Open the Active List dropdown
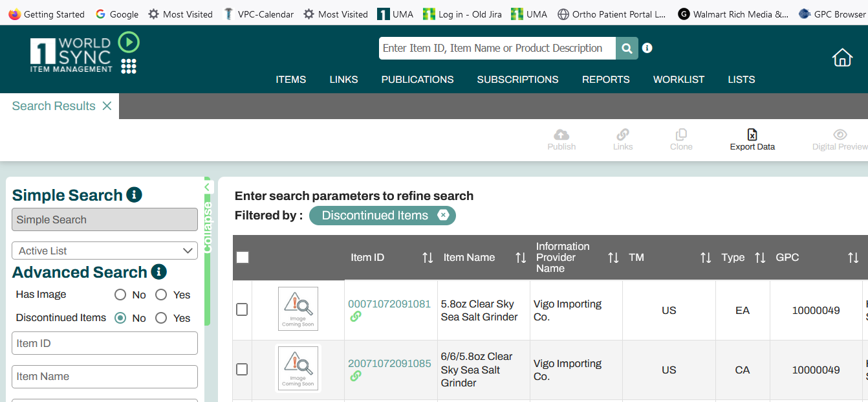This screenshot has height=402, width=868. click(x=105, y=251)
